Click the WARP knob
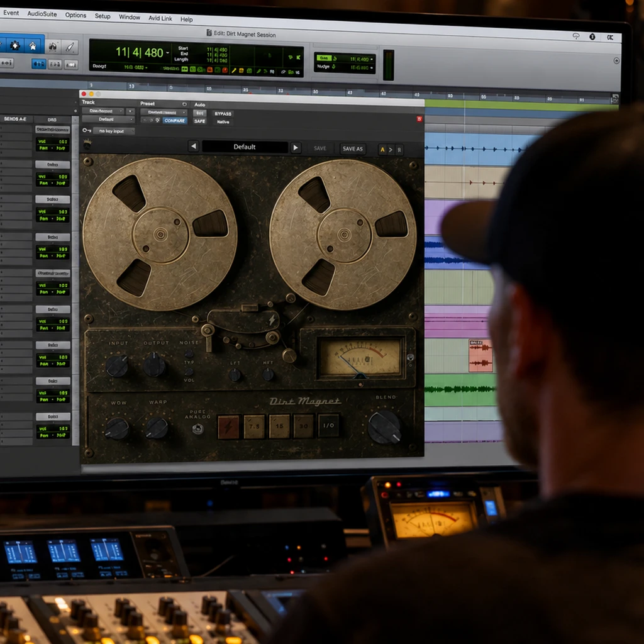The width and height of the screenshot is (644, 644). 157,428
